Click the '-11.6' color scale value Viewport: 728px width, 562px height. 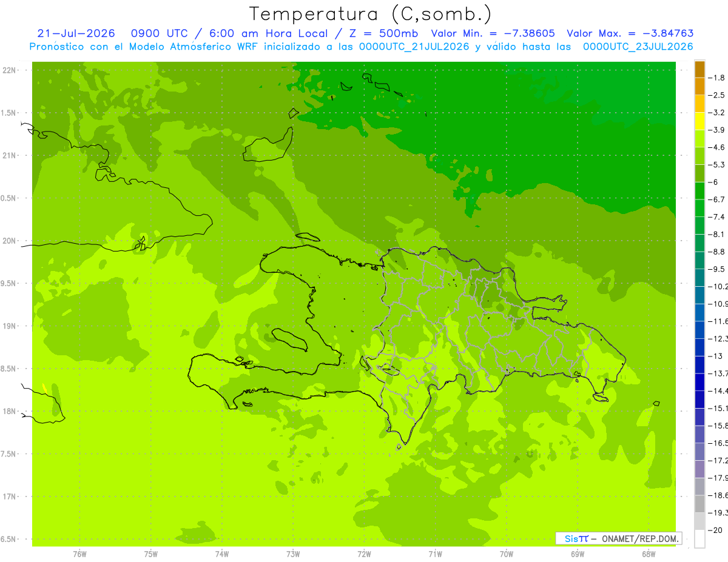pos(718,321)
